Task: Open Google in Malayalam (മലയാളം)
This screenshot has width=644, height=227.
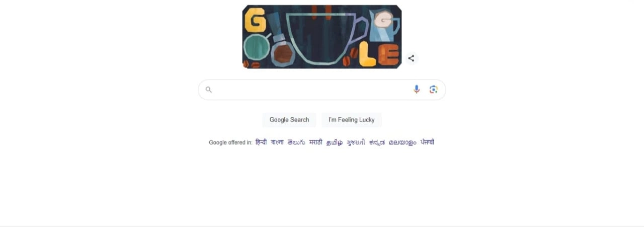Action: [x=403, y=142]
